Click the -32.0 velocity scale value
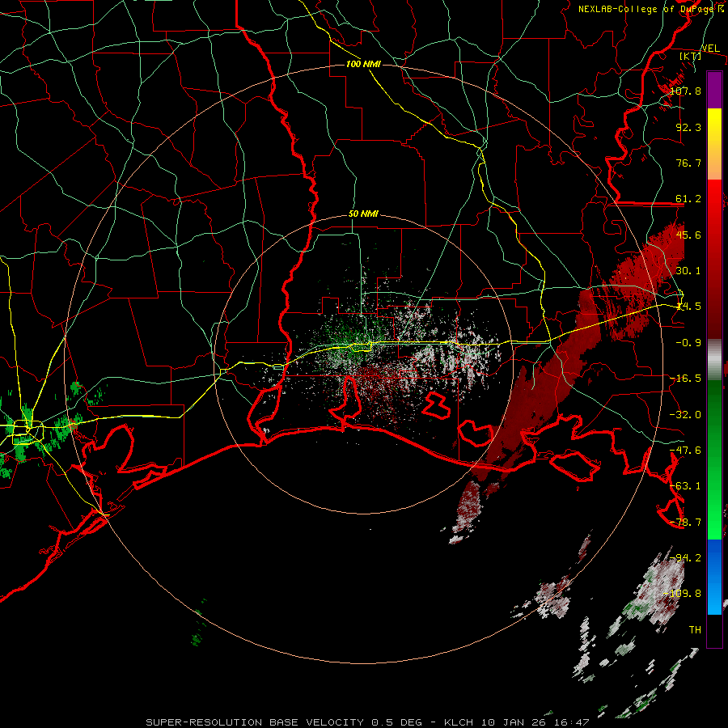This screenshot has height=728, width=728. click(686, 415)
